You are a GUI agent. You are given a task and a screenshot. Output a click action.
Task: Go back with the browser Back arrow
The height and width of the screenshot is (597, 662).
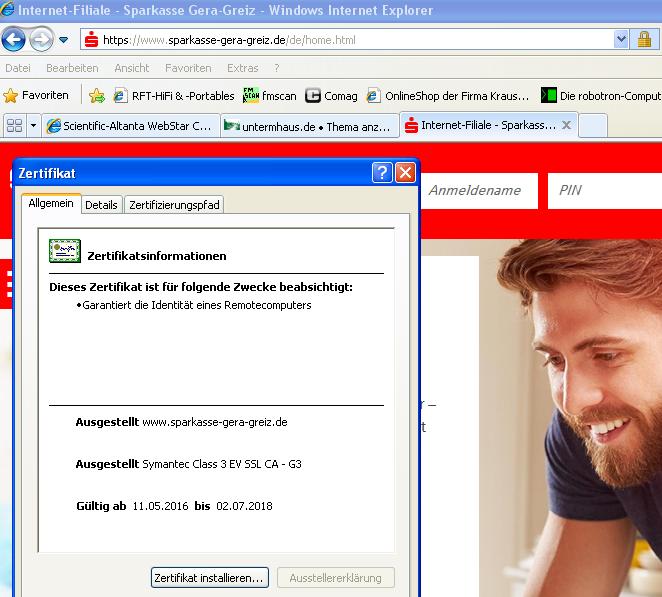(14, 40)
